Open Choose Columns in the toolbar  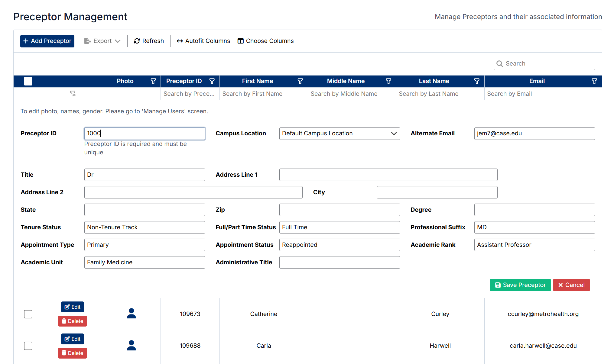265,41
